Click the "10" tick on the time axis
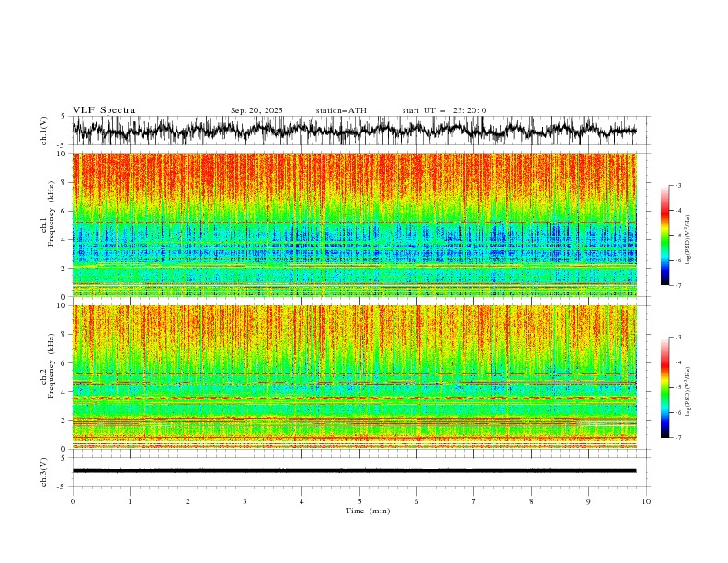This screenshot has height=563, width=728. pos(646,501)
